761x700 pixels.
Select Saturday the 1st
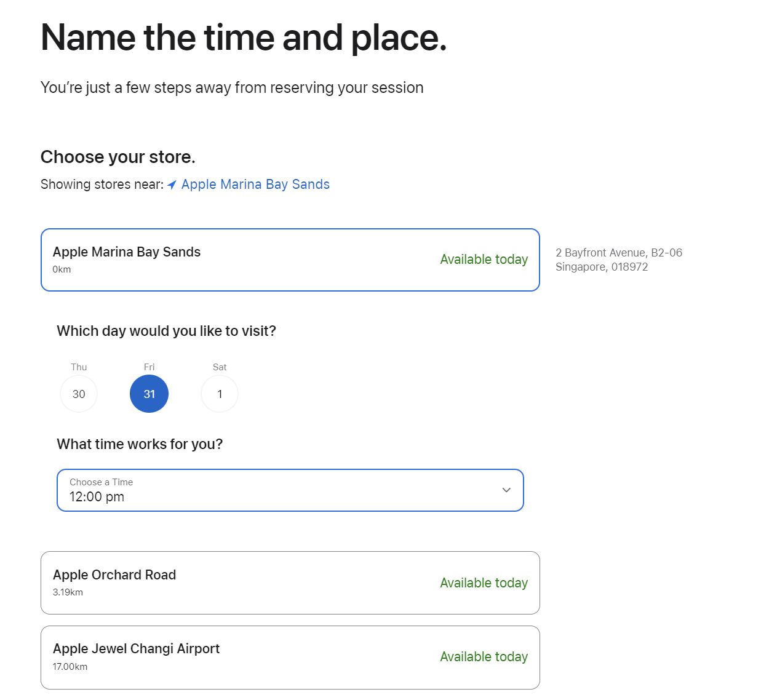click(x=219, y=394)
